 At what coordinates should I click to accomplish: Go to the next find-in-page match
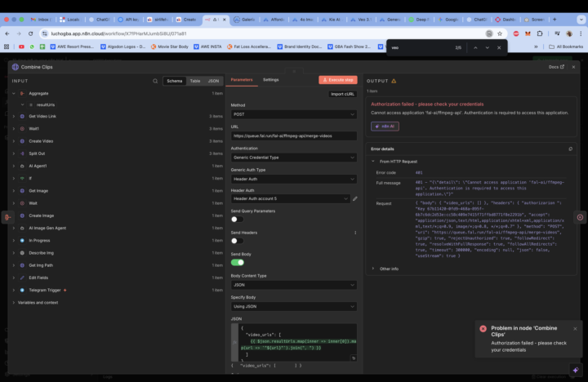487,47
